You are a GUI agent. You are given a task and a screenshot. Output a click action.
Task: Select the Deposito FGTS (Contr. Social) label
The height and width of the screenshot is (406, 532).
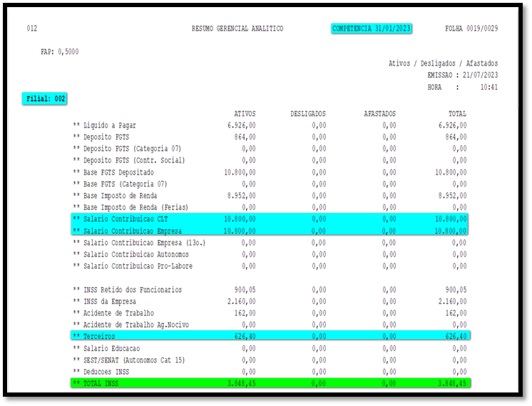[134, 160]
